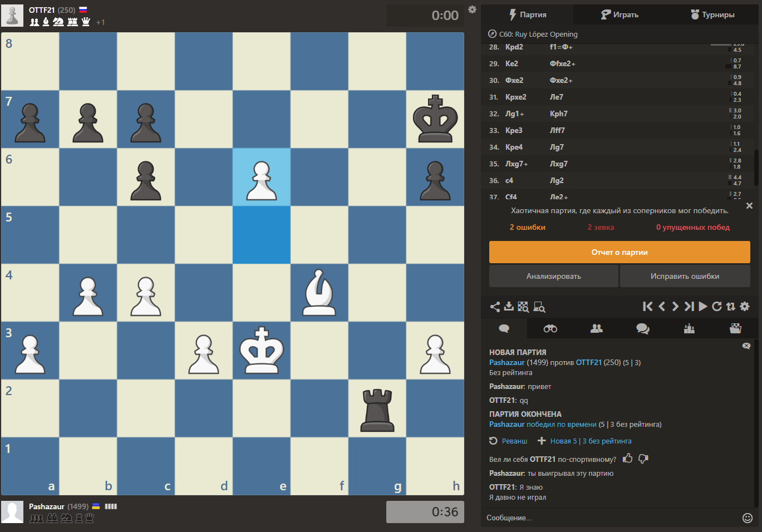Close the game summary banner

pyautogui.click(x=749, y=206)
